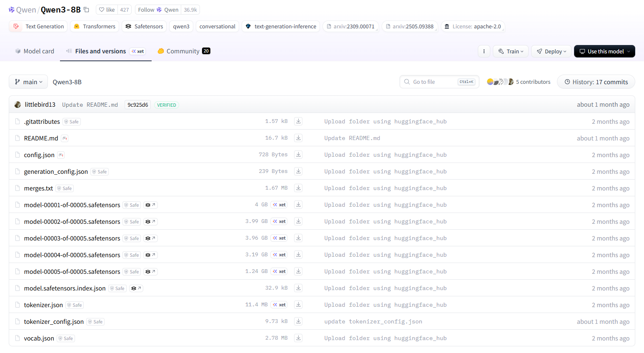Open the Qwen organization link in the title
Screen dimensions: 644x353
(x=26, y=10)
